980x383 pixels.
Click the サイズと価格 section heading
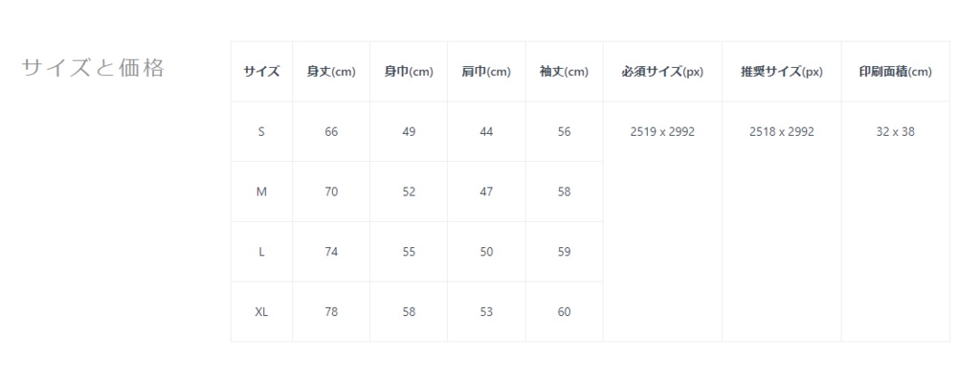93,68
